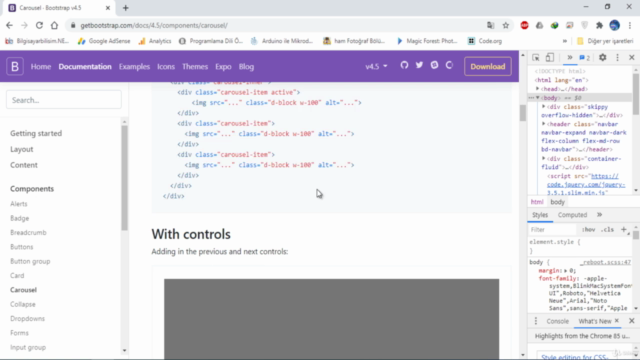Expand the header navbar node in Elements
The width and height of the screenshot is (640, 360).
pos(543,124)
